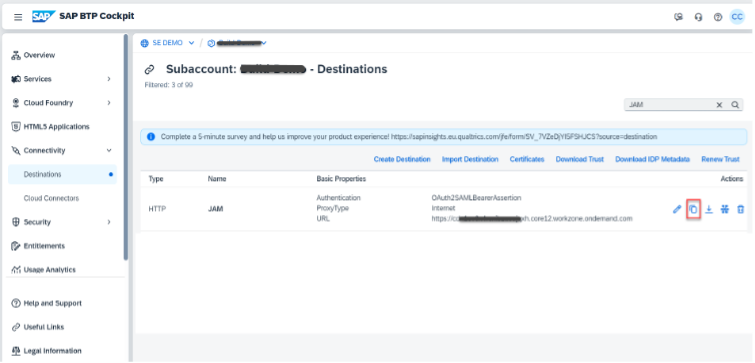Open the subaccount breadcrumb dropdown arrow
The width and height of the screenshot is (755, 363).
pos(264,43)
